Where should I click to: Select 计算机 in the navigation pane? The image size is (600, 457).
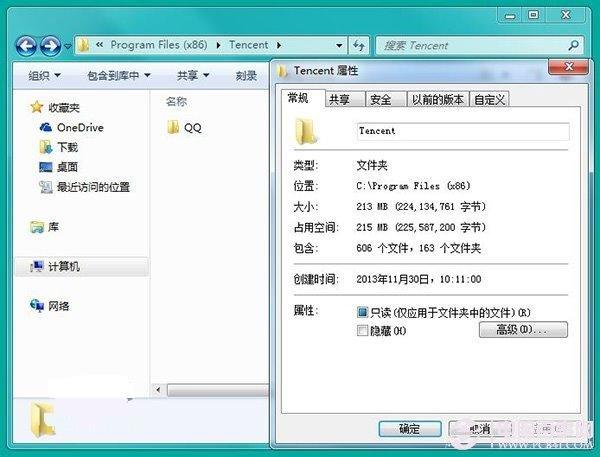(64, 266)
